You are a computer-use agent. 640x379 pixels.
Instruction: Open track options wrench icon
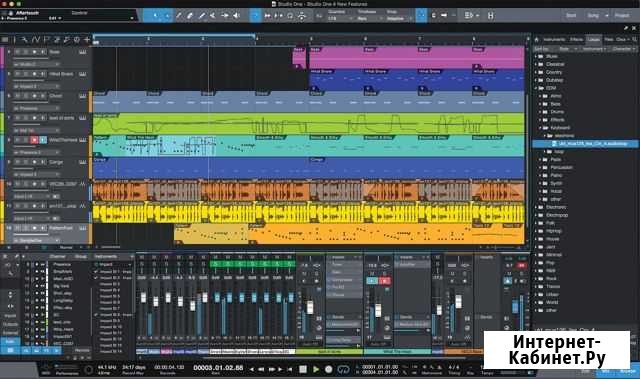point(24,40)
